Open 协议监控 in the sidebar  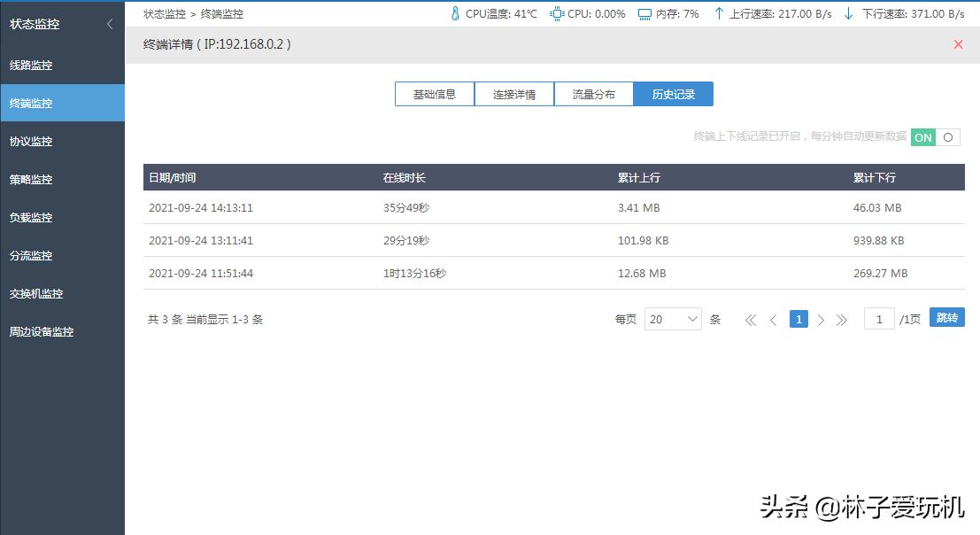63,141
